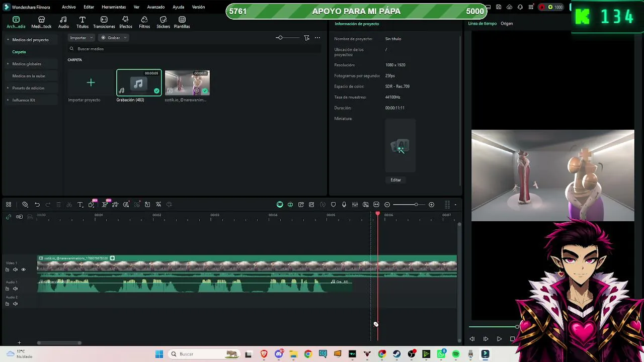Image resolution: width=644 pixels, height=362 pixels.
Task: Open the Editar menu
Action: point(89,7)
